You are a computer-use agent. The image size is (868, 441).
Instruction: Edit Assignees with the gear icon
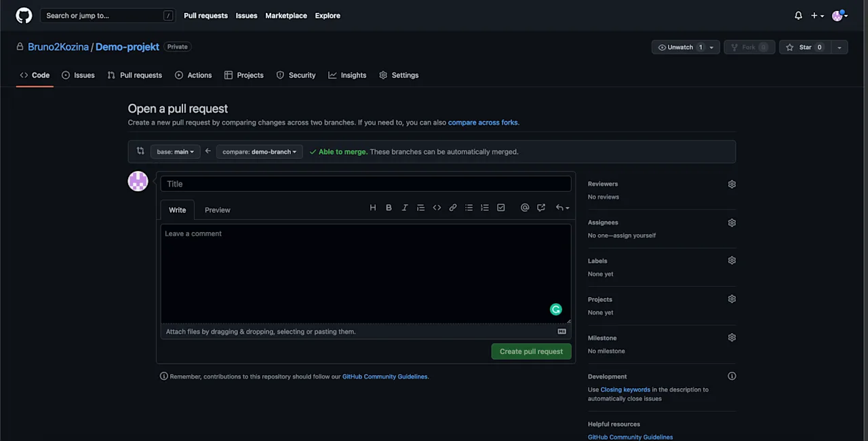coord(732,223)
